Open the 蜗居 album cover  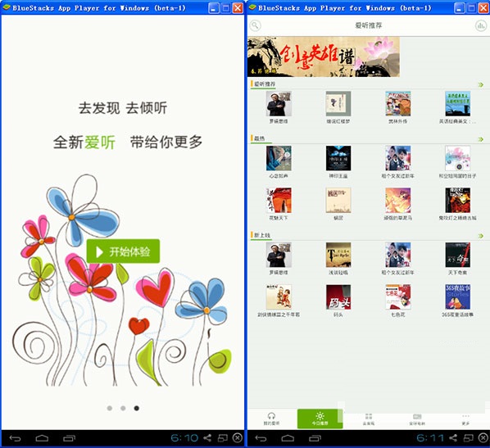tap(338, 201)
